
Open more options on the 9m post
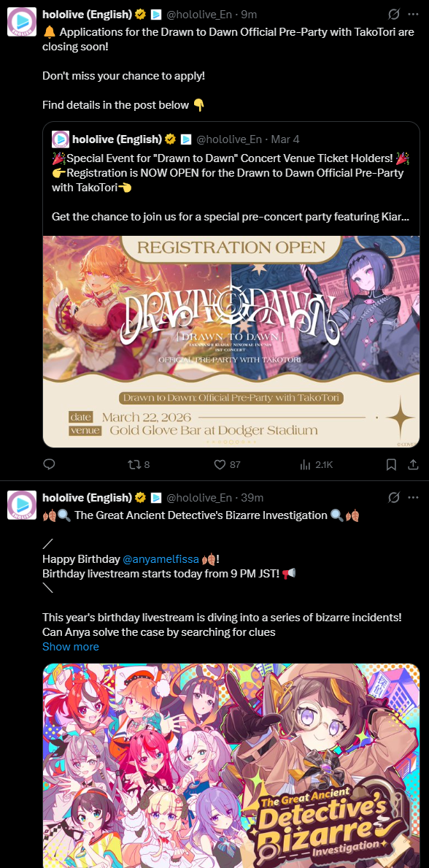tap(413, 15)
